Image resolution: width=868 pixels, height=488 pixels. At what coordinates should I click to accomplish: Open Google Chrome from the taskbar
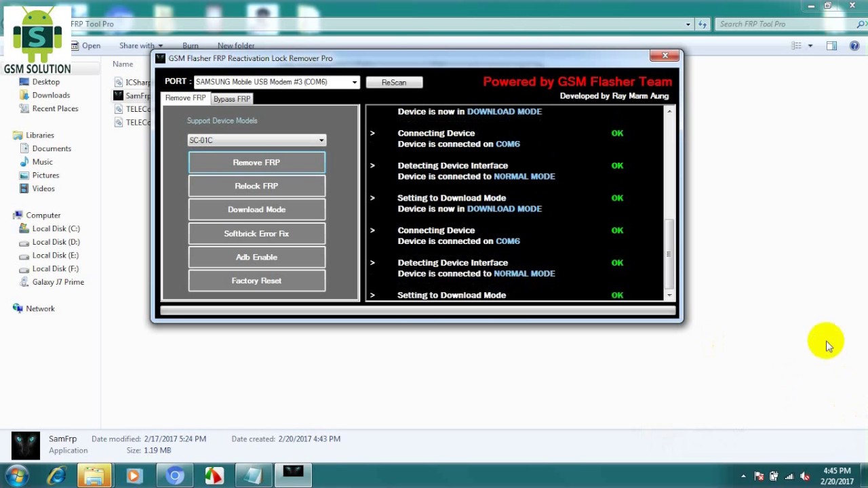coord(174,476)
